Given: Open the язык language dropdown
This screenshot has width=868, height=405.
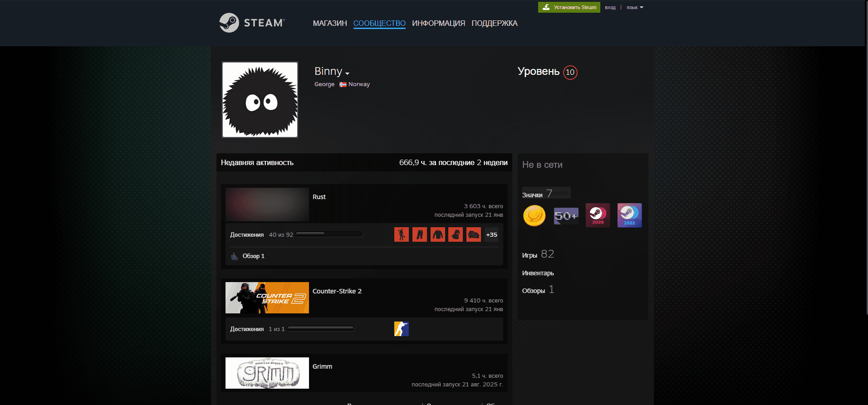Looking at the screenshot, I should point(635,7).
